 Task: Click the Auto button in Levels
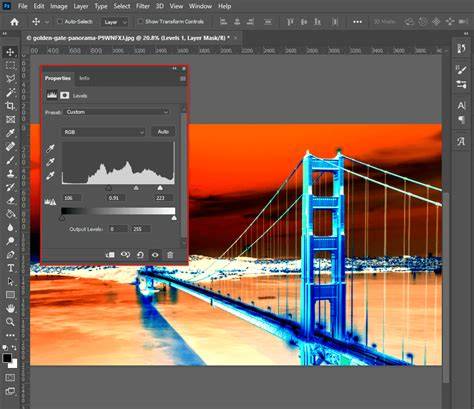163,132
